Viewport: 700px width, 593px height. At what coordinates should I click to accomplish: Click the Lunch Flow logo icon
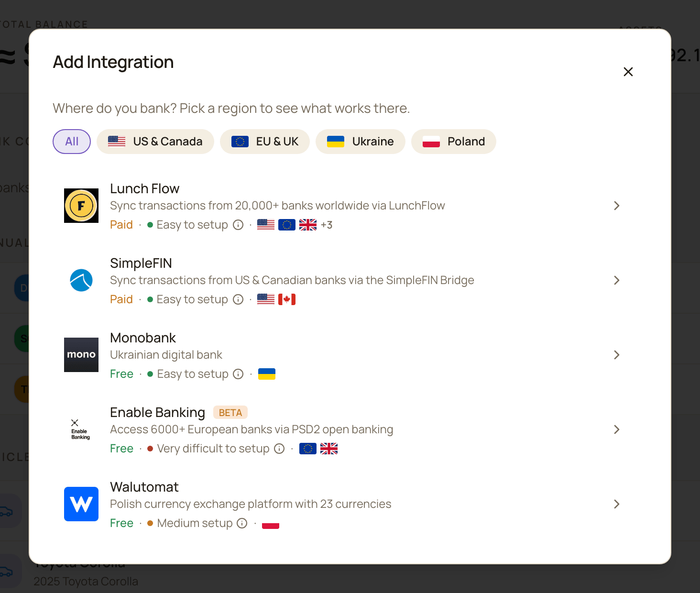(x=81, y=206)
